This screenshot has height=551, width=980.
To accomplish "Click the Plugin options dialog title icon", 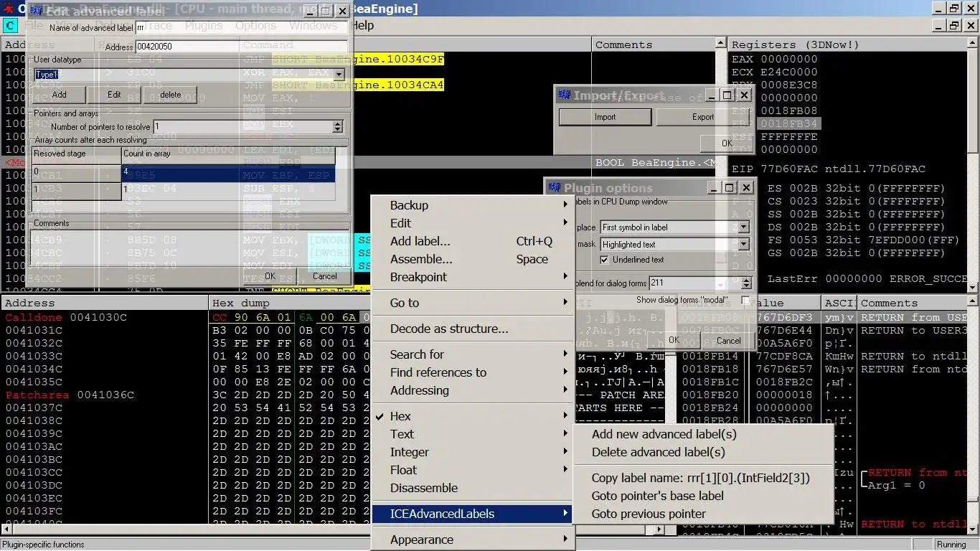I will point(555,187).
